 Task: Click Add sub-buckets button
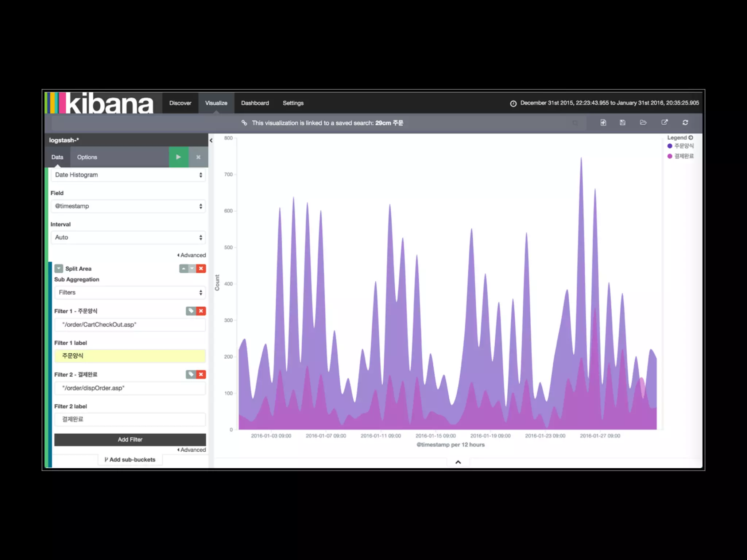click(x=130, y=460)
